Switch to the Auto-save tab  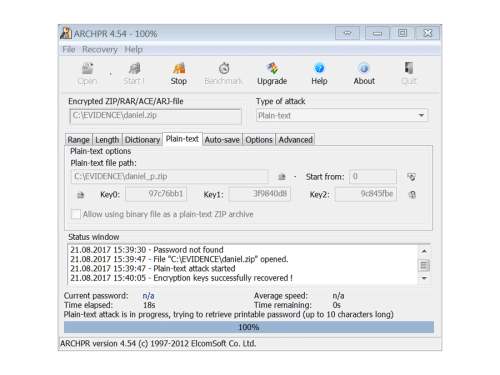click(x=222, y=140)
